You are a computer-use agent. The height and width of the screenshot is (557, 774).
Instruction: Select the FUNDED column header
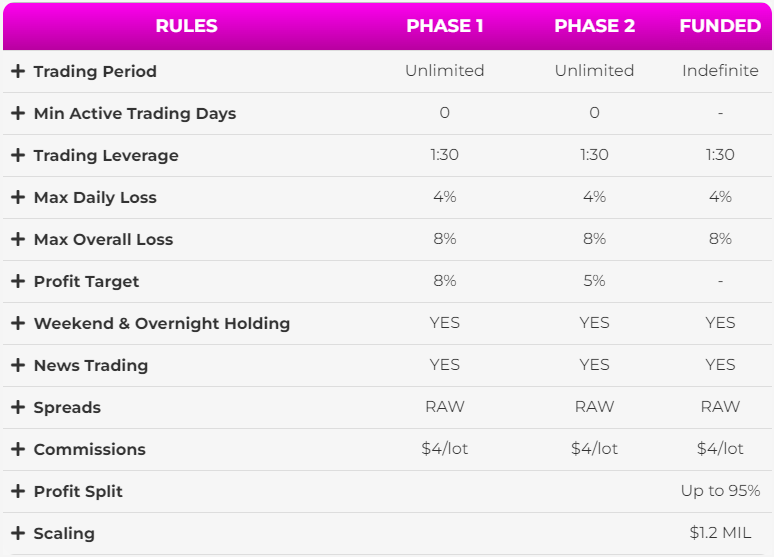coord(720,26)
